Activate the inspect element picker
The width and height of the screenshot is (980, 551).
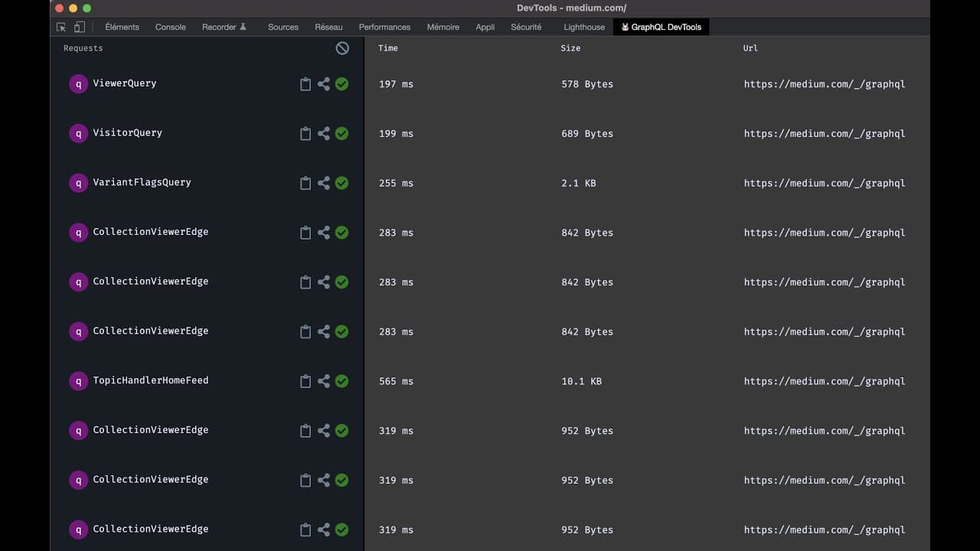click(61, 27)
